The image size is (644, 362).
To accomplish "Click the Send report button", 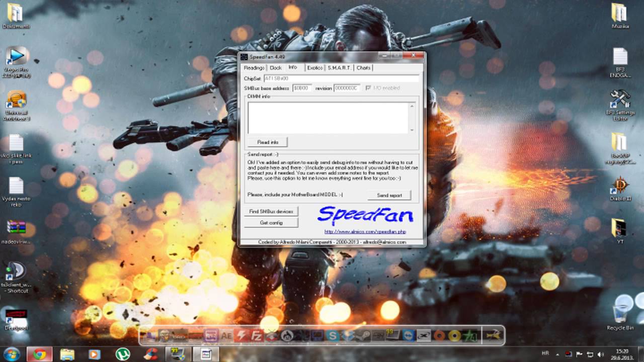I will coord(389,195).
